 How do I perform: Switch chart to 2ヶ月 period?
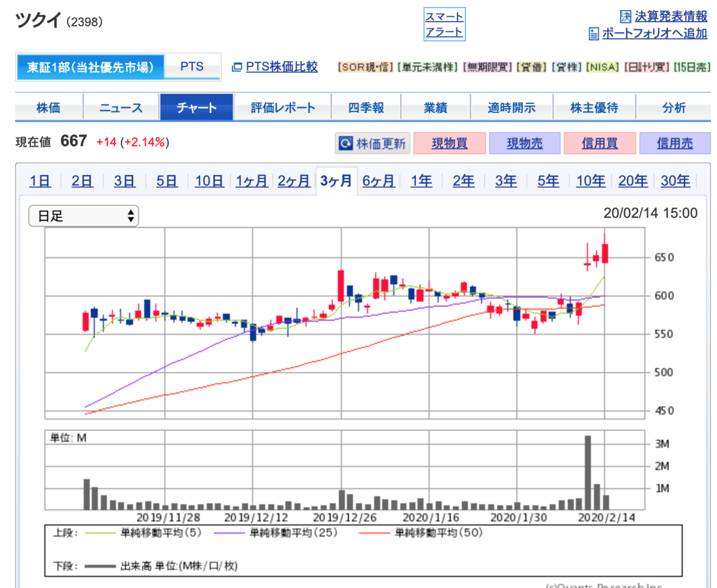[x=294, y=181]
